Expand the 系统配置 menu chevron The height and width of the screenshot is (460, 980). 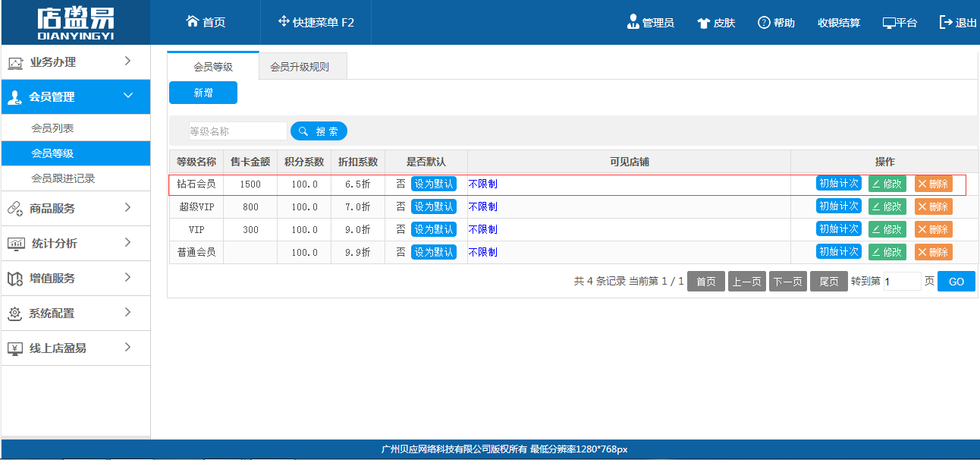(x=128, y=312)
